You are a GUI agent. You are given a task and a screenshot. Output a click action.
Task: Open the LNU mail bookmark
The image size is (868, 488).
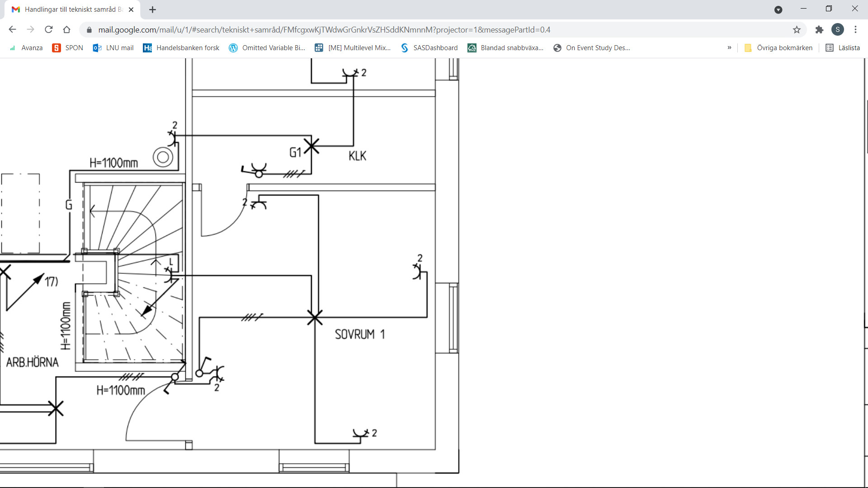pos(113,48)
